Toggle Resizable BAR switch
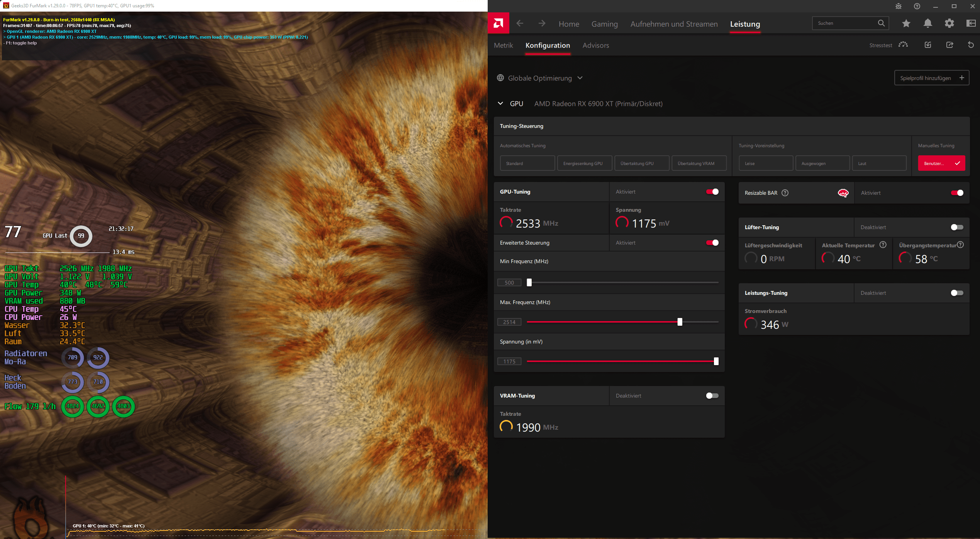This screenshot has width=980, height=539. click(x=957, y=193)
